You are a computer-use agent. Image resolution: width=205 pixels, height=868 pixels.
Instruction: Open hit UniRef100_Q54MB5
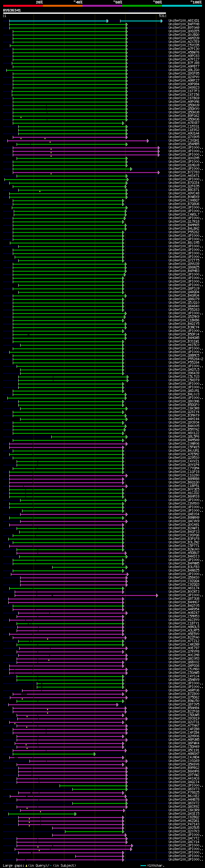coord(184,144)
